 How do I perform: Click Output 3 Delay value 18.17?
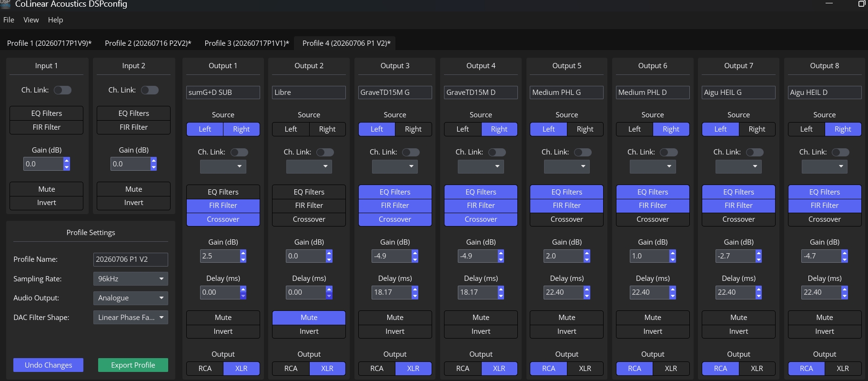tap(392, 292)
